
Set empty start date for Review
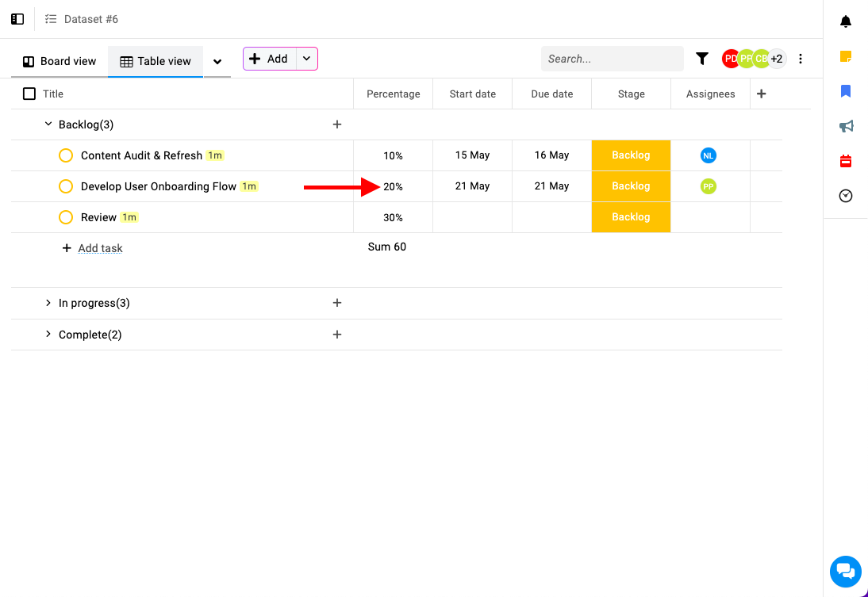[x=472, y=217]
